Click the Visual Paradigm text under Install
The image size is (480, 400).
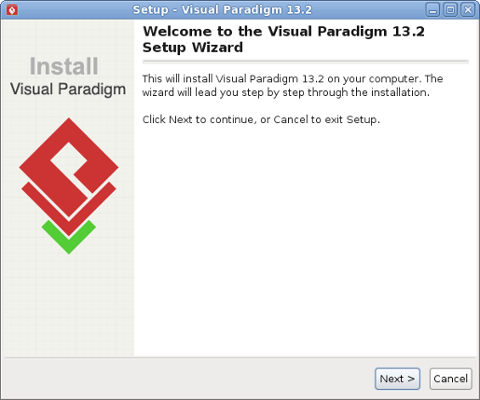pos(68,89)
